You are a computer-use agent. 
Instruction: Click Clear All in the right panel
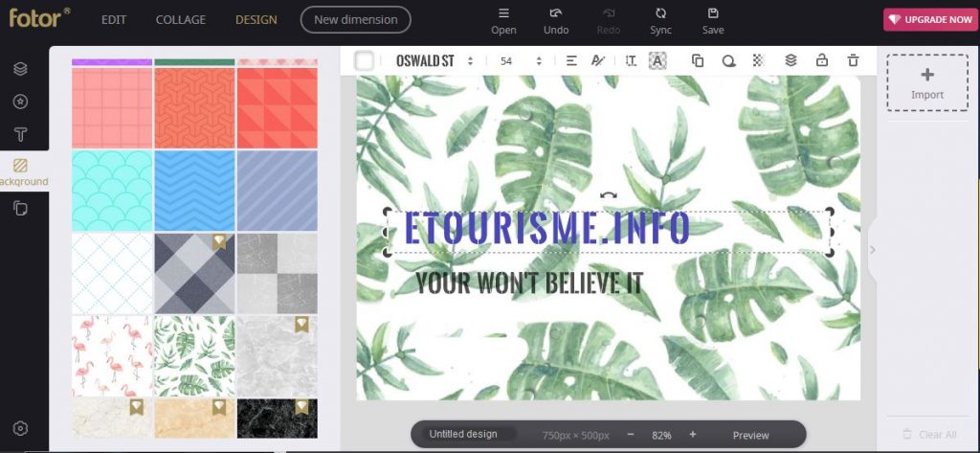[x=929, y=434]
